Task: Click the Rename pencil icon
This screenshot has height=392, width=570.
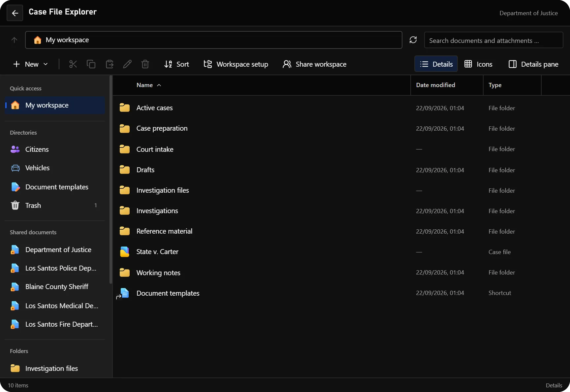Action: point(127,64)
